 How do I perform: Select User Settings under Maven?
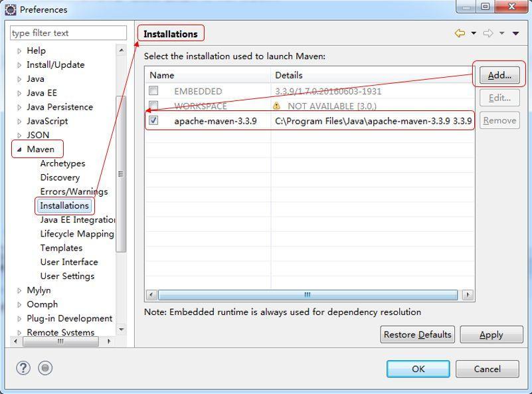click(x=67, y=276)
